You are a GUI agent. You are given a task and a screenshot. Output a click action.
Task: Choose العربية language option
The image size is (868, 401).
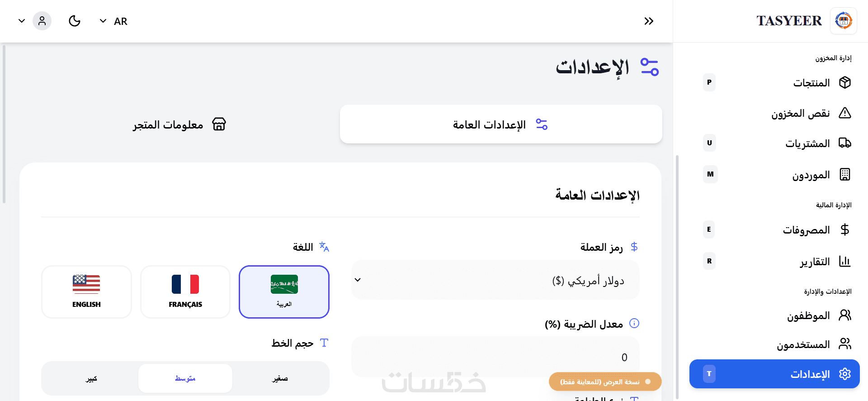point(284,292)
